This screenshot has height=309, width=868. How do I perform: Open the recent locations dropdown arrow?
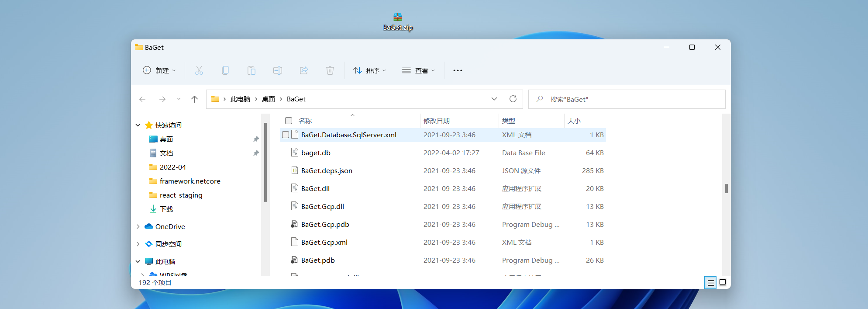179,99
